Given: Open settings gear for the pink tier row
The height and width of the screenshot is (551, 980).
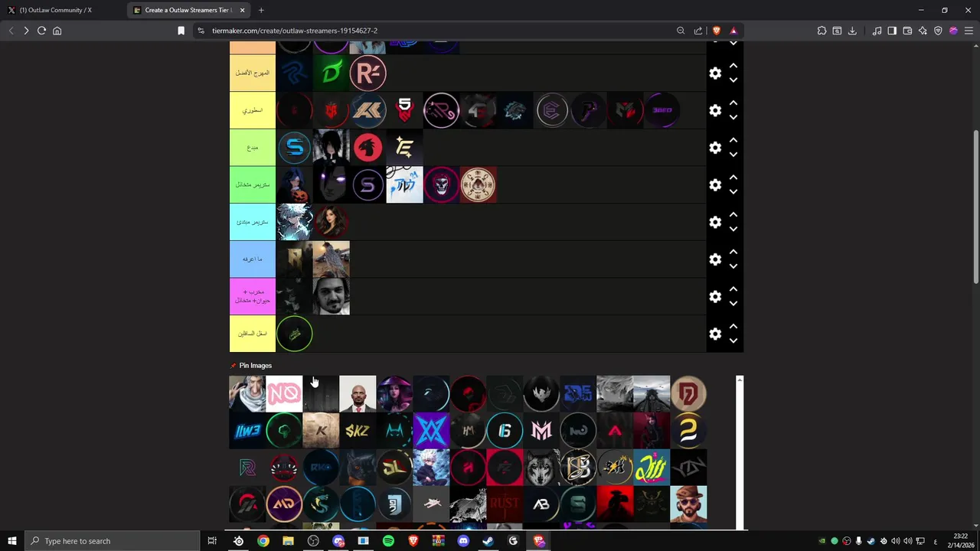Looking at the screenshot, I should tap(715, 297).
